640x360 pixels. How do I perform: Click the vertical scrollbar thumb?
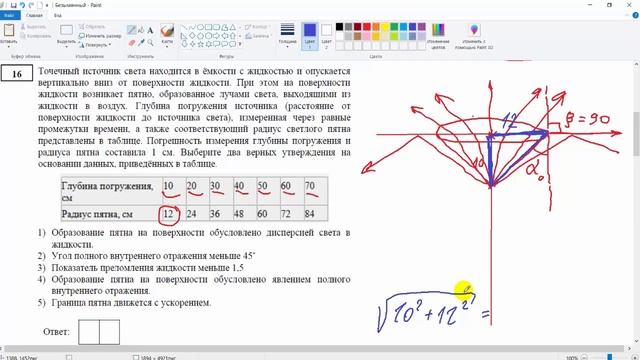tap(636, 133)
